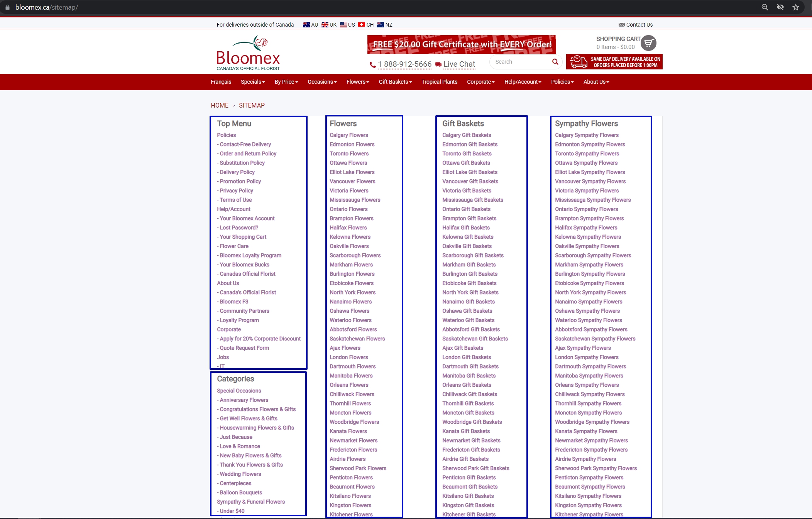Click the UK flag icon

(x=325, y=25)
